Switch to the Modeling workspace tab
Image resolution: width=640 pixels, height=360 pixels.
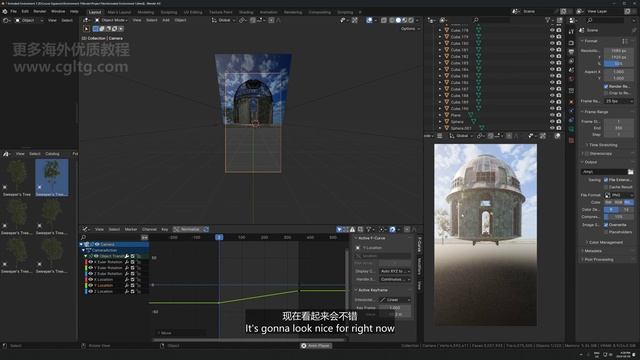[145, 12]
